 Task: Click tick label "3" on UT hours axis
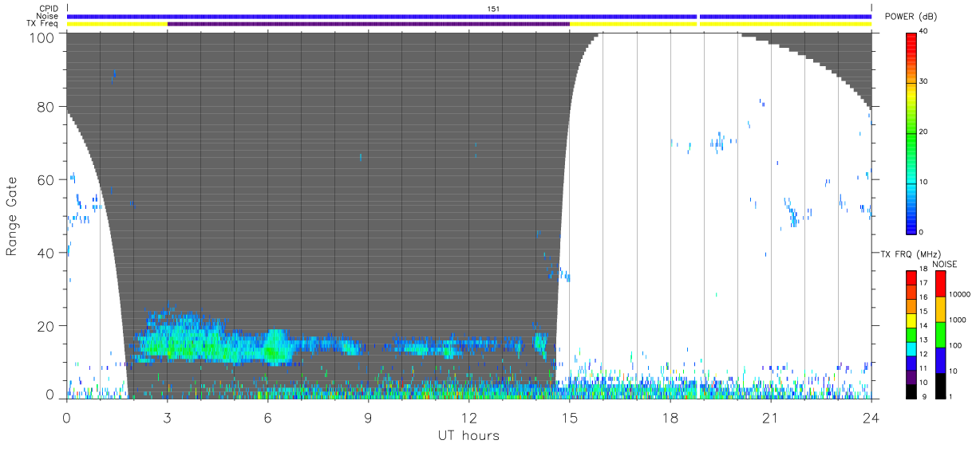click(167, 418)
